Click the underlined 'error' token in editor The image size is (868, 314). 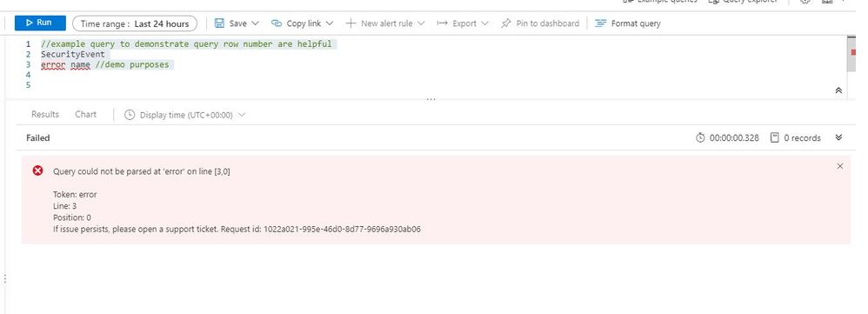coord(53,64)
